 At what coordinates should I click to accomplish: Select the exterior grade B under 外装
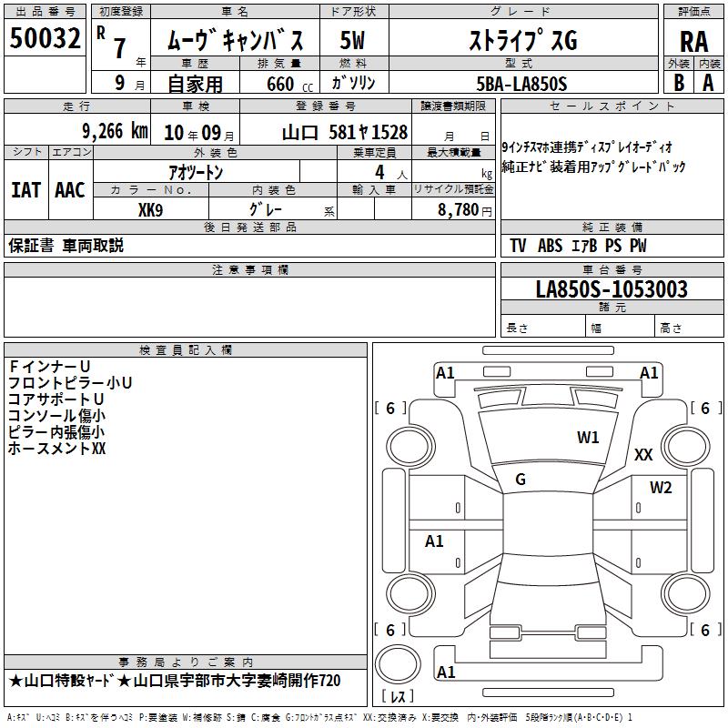click(x=679, y=83)
